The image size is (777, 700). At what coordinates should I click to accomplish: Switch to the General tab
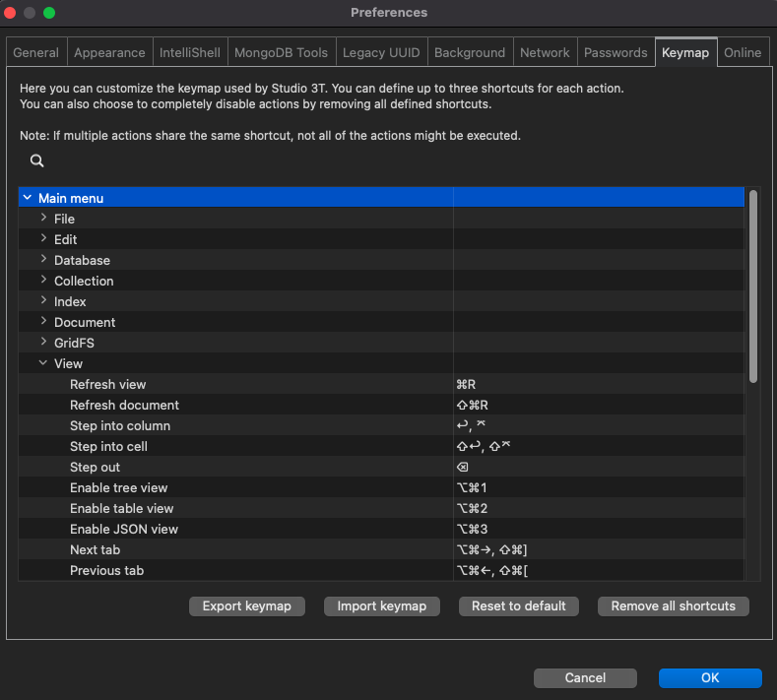click(36, 52)
